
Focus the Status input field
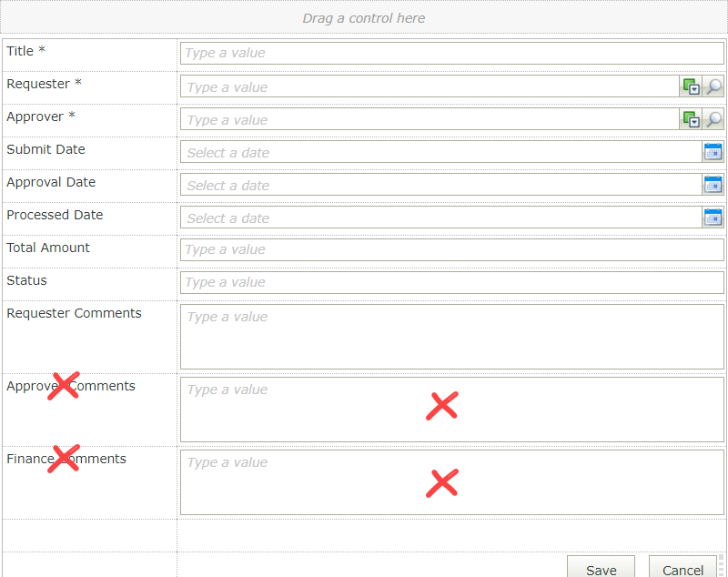click(x=409, y=282)
